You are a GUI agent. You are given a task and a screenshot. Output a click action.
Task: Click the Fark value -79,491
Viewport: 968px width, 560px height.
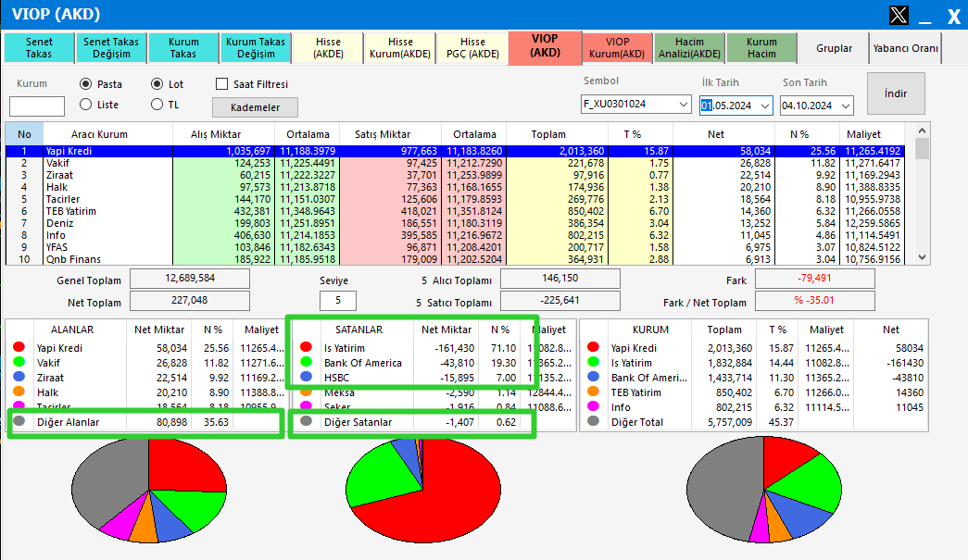point(815,279)
